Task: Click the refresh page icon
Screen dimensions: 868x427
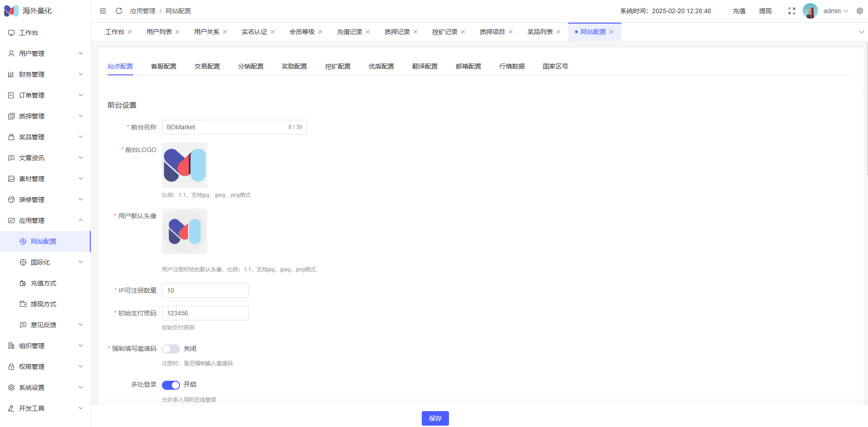Action: 119,11
